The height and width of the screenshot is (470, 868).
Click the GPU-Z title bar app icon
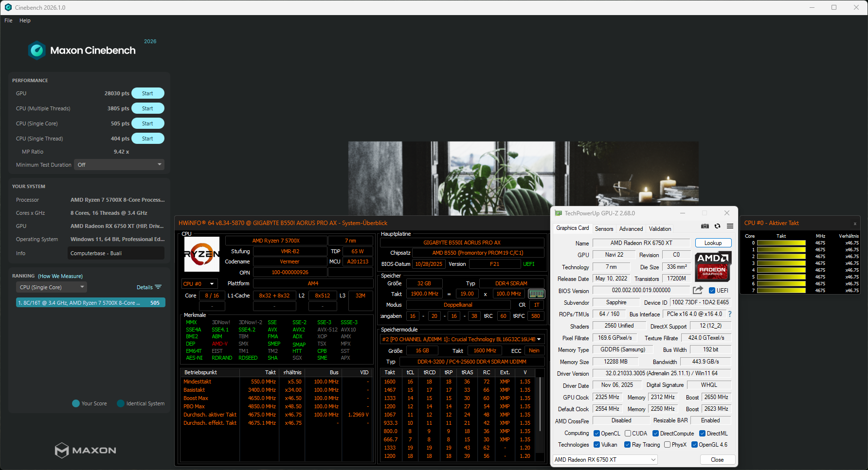coord(559,213)
